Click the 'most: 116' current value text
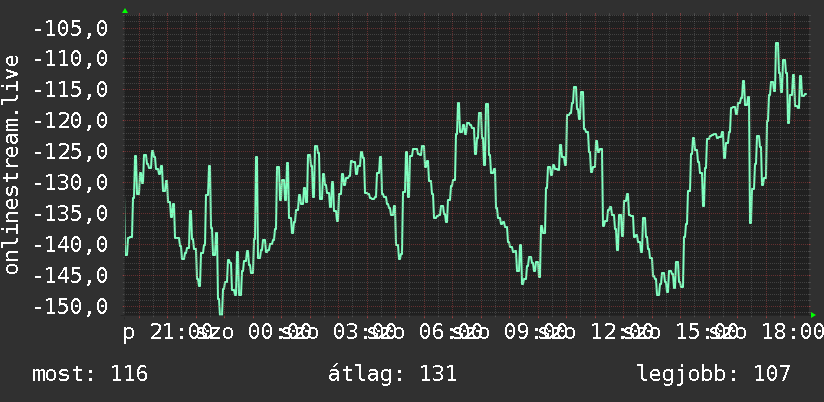The image size is (824, 402). coord(90,374)
